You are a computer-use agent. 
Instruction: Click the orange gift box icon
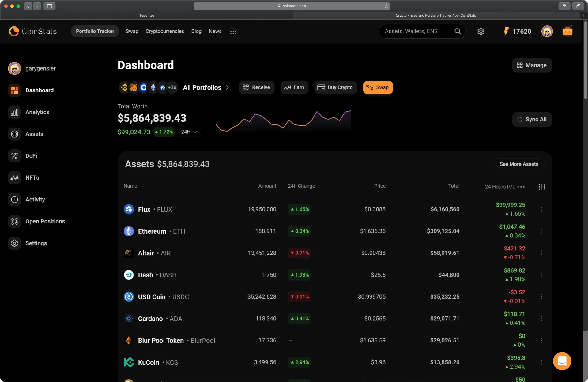click(567, 31)
